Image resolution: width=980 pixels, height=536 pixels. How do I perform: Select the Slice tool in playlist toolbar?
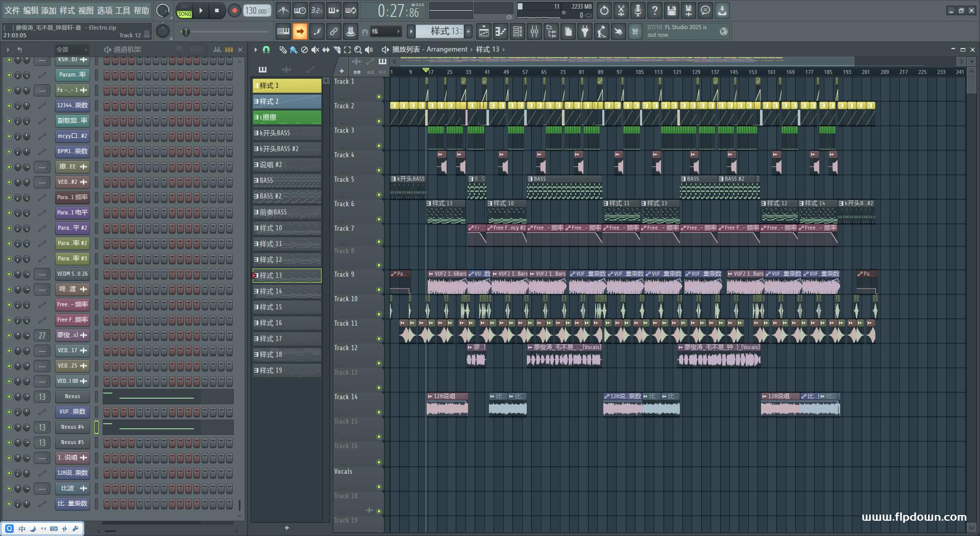coord(336,50)
